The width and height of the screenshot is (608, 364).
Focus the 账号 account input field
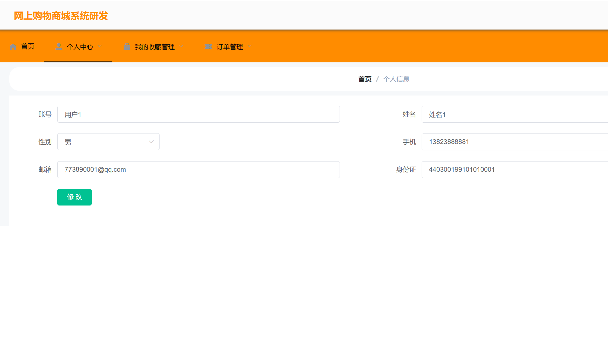point(198,115)
